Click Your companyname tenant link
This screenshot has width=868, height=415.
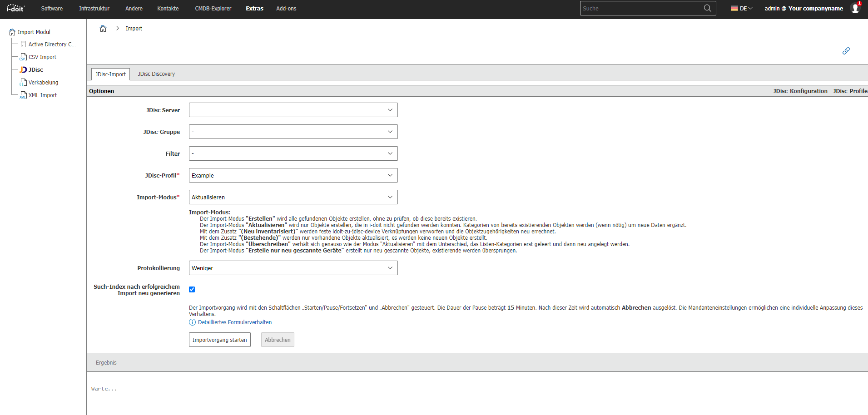tap(816, 9)
